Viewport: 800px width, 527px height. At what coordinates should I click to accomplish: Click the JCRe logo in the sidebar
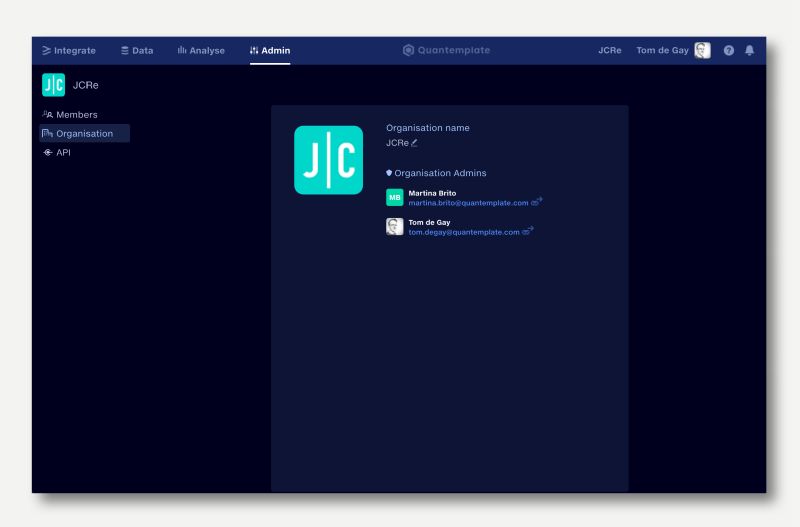[54, 85]
